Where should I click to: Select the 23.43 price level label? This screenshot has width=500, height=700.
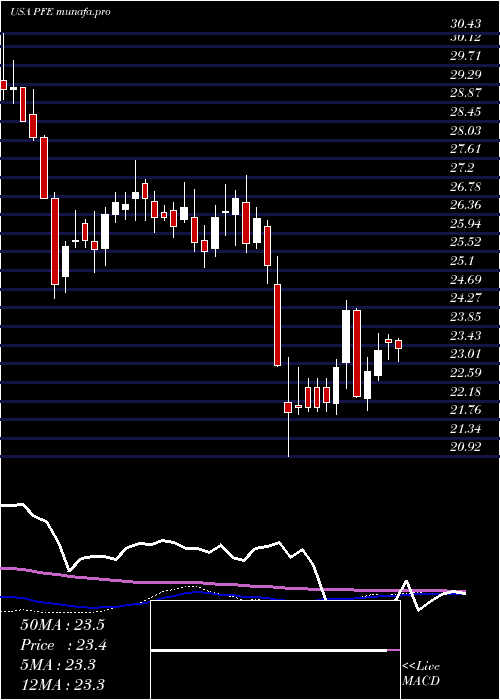coord(466,335)
